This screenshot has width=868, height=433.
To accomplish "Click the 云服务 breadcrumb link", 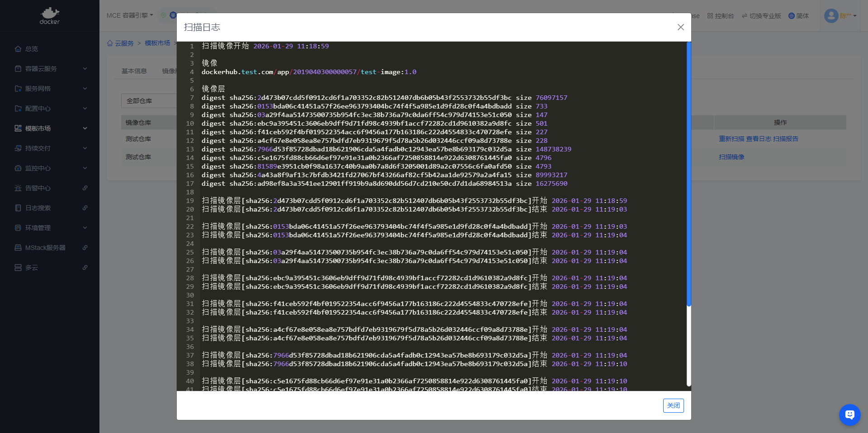I will (124, 43).
